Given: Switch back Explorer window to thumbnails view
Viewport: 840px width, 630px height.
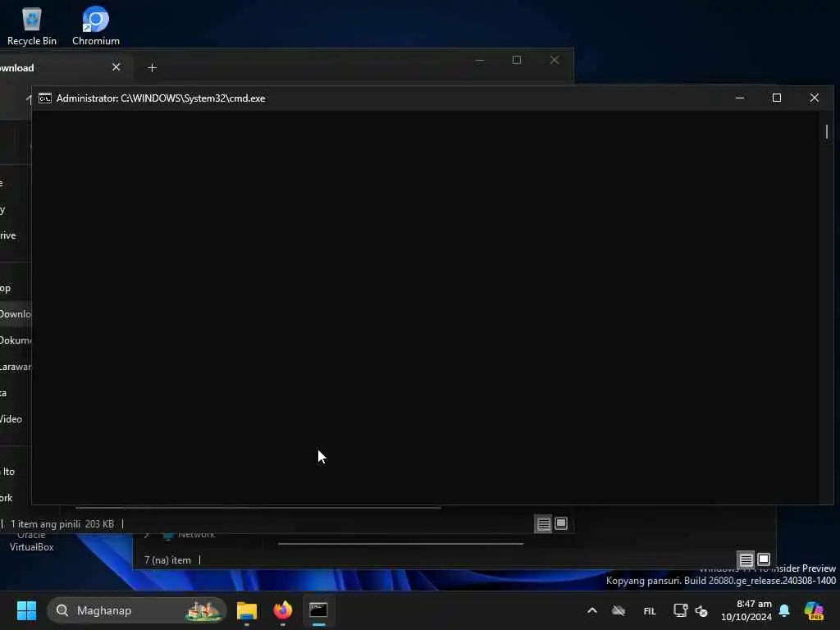Looking at the screenshot, I should point(764,560).
